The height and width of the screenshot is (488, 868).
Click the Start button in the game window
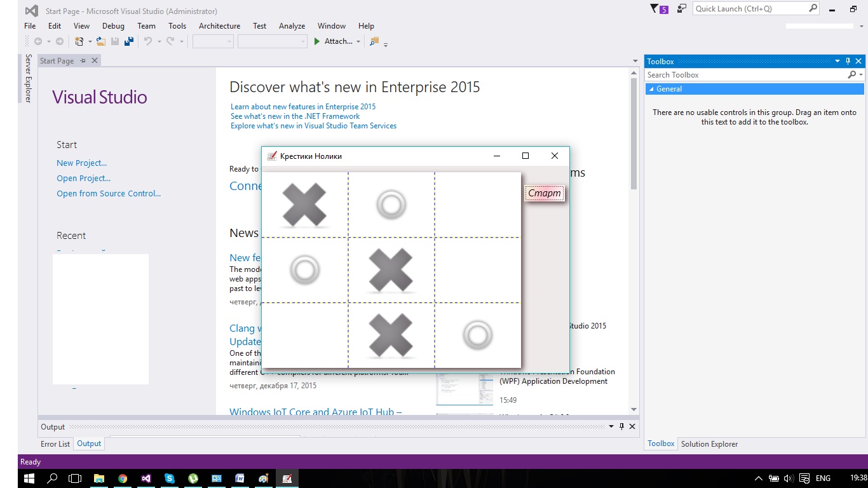pyautogui.click(x=545, y=193)
